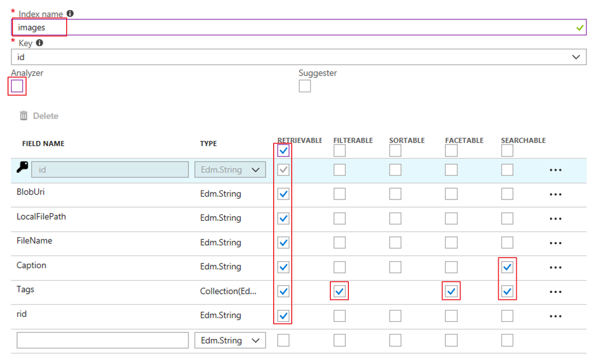Click the Edm.String type of Caption row
600x364 pixels.
[x=221, y=267]
